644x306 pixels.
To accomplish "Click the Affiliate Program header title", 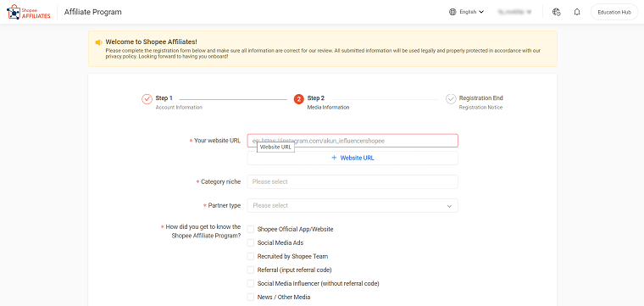I will (x=93, y=12).
